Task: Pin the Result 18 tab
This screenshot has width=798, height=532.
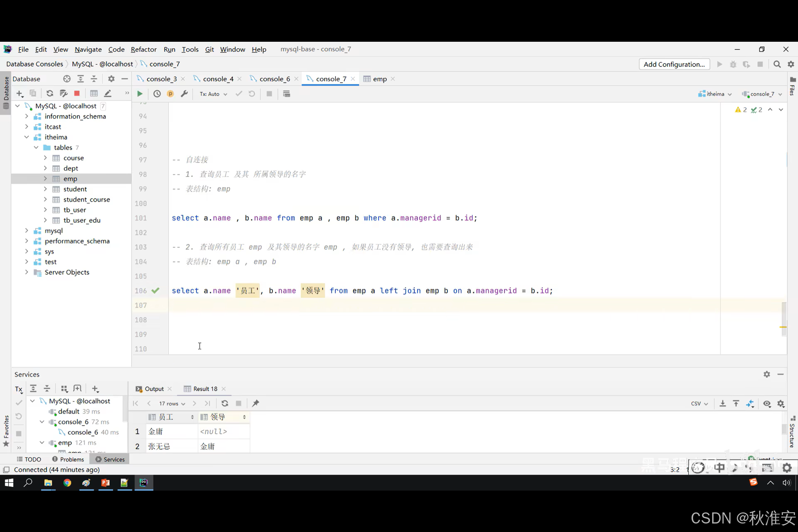Action: [256, 403]
